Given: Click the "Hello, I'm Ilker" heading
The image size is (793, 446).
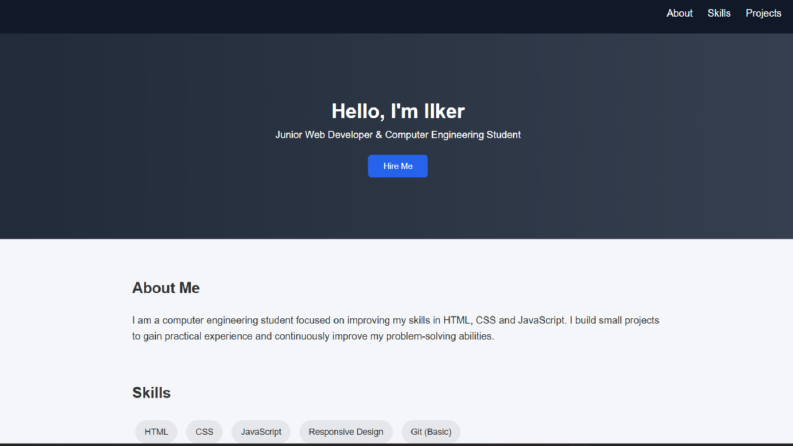Looking at the screenshot, I should tap(398, 111).
